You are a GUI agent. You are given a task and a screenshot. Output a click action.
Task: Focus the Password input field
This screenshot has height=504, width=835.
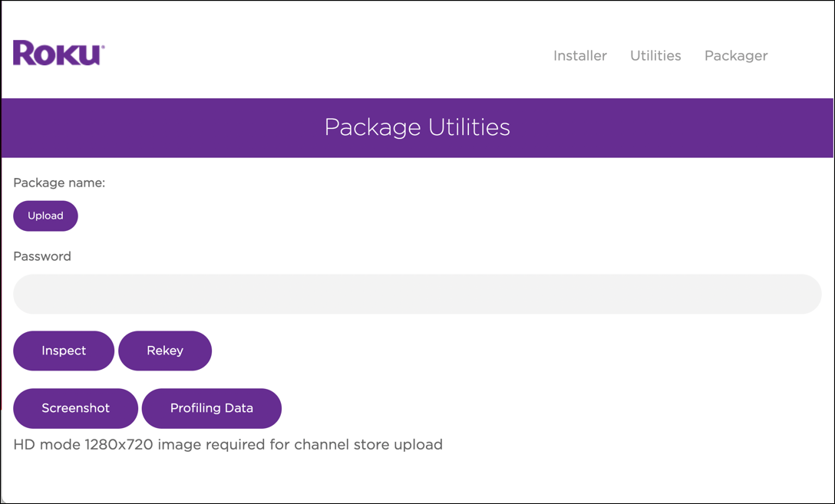(x=417, y=294)
